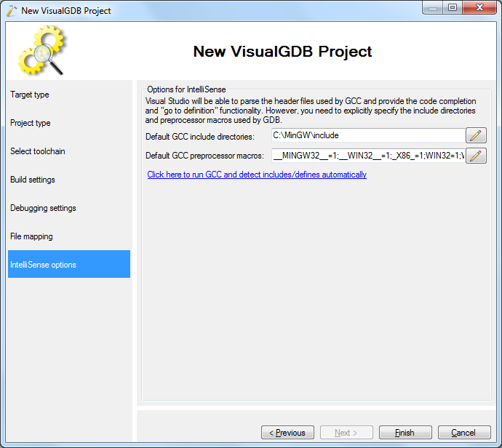Click pencil icon next to preprocessor macros
The width and height of the screenshot is (502, 448).
point(476,156)
